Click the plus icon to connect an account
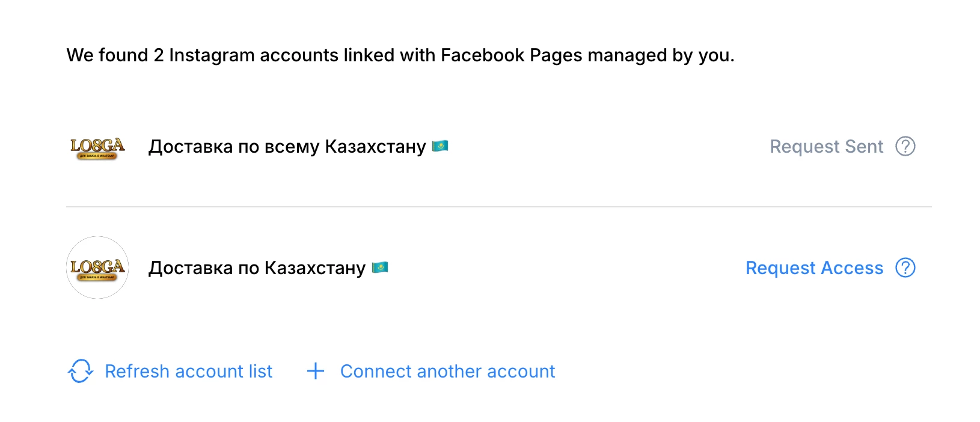This screenshot has height=422, width=980. coord(316,371)
